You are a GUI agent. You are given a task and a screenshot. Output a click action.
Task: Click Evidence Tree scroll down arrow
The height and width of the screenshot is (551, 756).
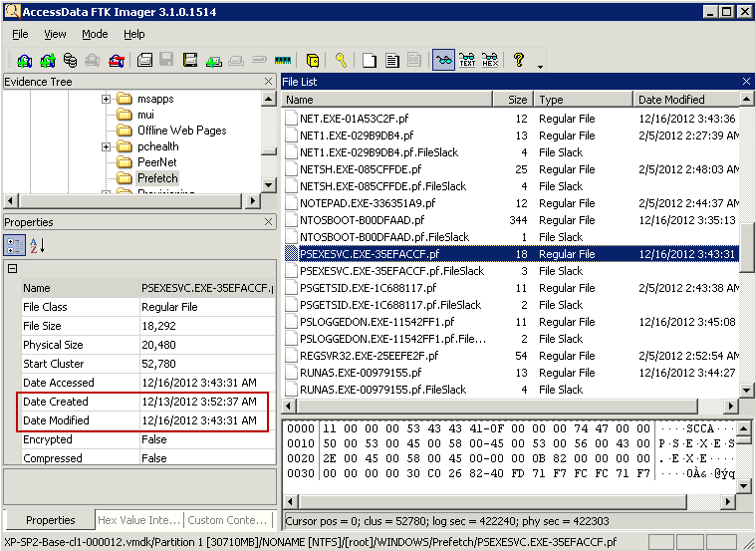pyautogui.click(x=269, y=184)
